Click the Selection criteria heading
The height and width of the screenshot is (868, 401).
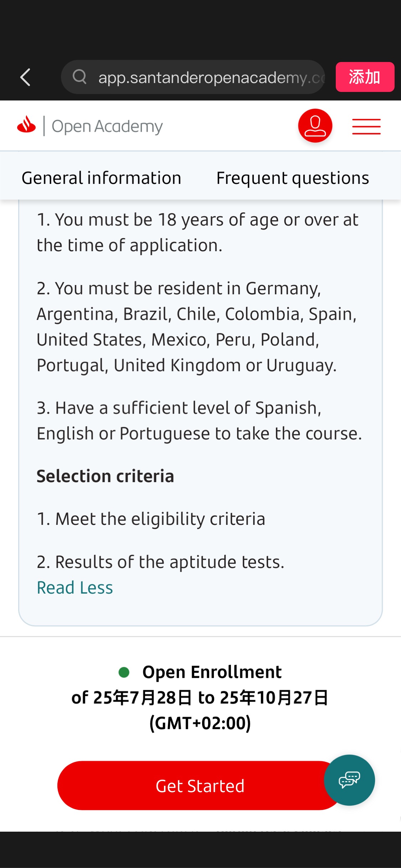[x=105, y=476]
